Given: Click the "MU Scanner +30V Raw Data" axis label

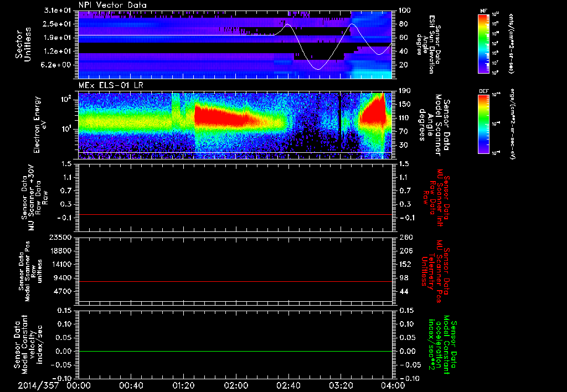Looking at the screenshot, I should click(x=34, y=198).
